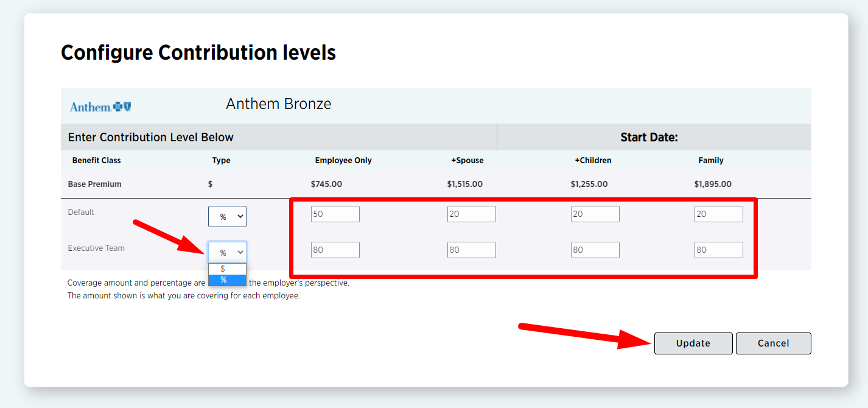The height and width of the screenshot is (408, 868).
Task: Click Executive Team Family field
Action: [718, 250]
